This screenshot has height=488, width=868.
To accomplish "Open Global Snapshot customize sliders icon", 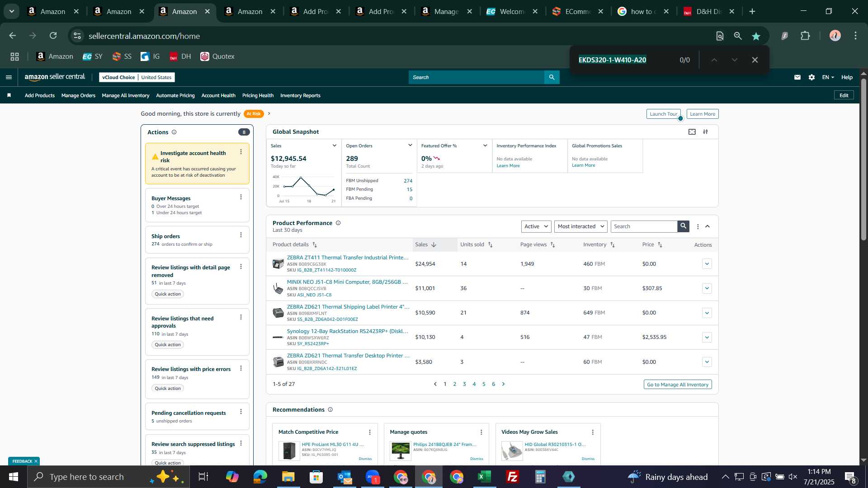I will [x=706, y=132].
